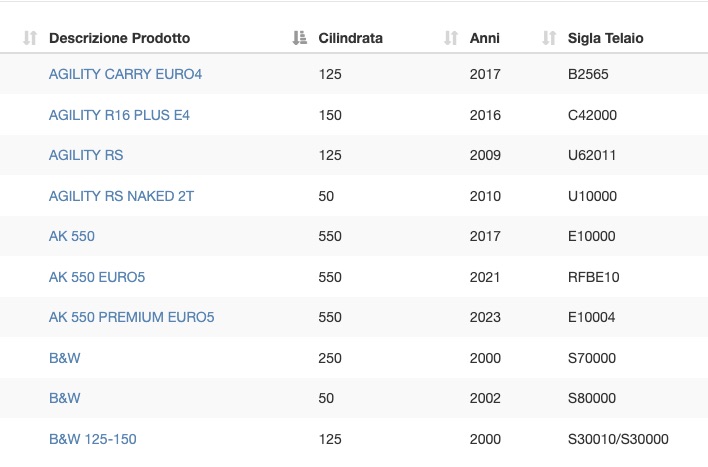
Task: Select frame code C42000
Action: pos(592,115)
